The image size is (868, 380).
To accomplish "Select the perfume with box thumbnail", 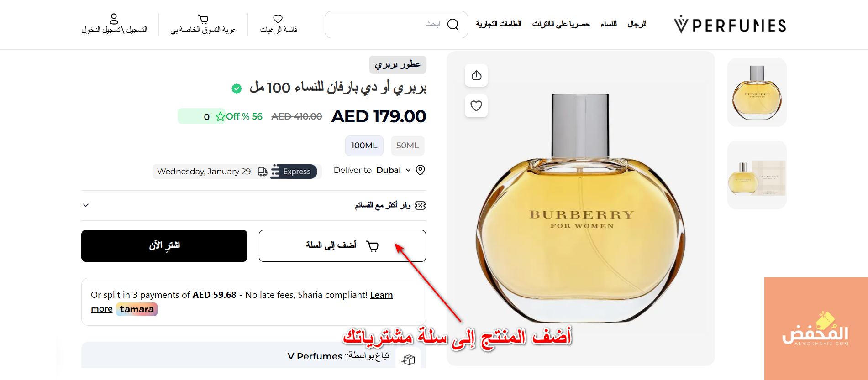I will [x=757, y=175].
